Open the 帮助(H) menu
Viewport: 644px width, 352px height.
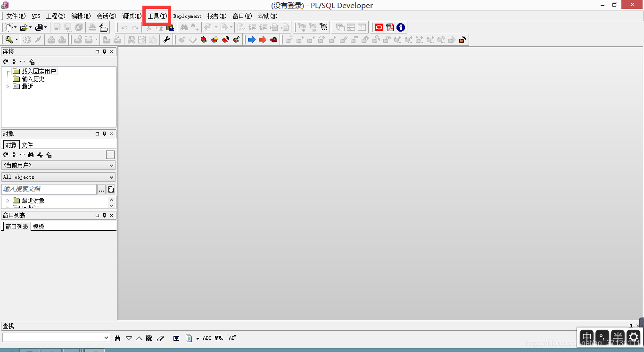pos(268,16)
